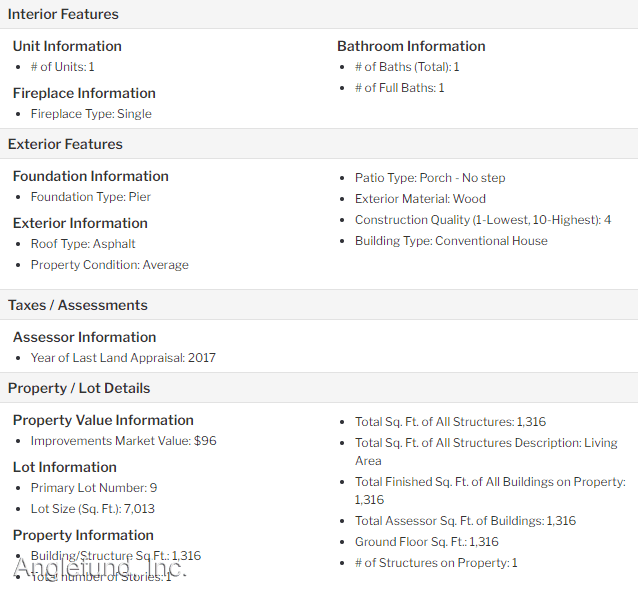This screenshot has height=593, width=638.
Task: Click the Roof Type: Asphalt entry
Action: click(x=83, y=243)
